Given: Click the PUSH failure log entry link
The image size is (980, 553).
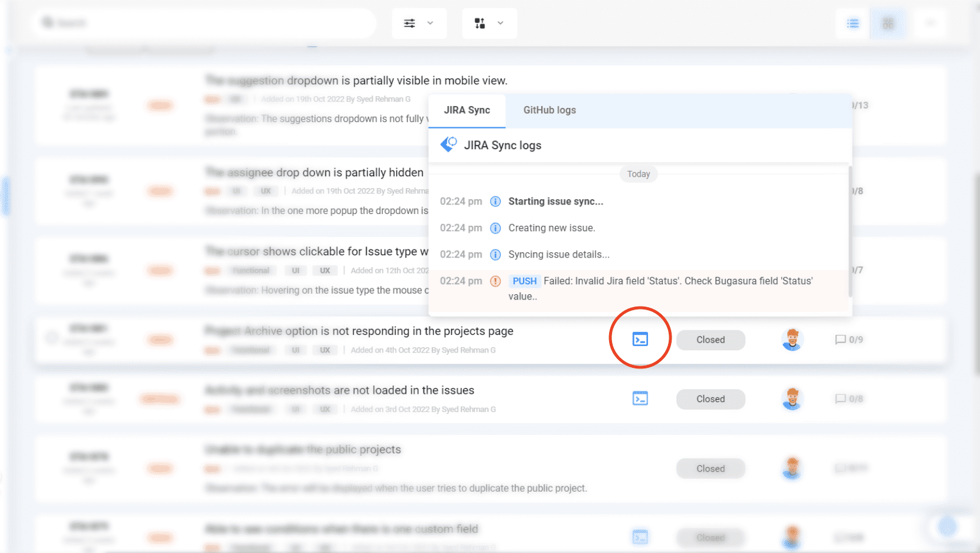Looking at the screenshot, I should (x=524, y=281).
